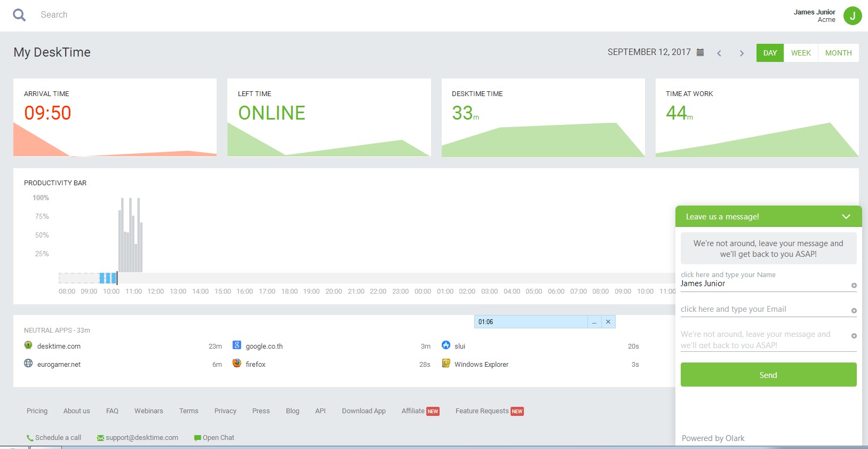
Task: Open the Press footer link
Action: click(261, 411)
